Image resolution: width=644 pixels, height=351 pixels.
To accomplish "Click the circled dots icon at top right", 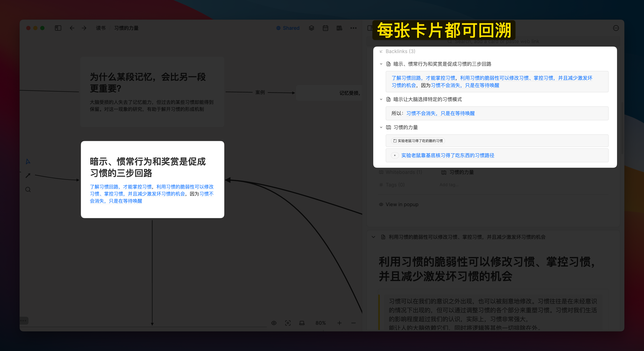I will pos(616,28).
